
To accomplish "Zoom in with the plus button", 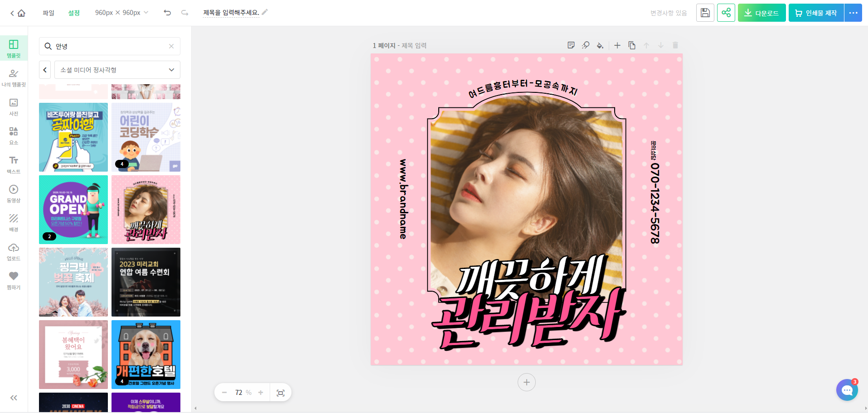I will [261, 393].
